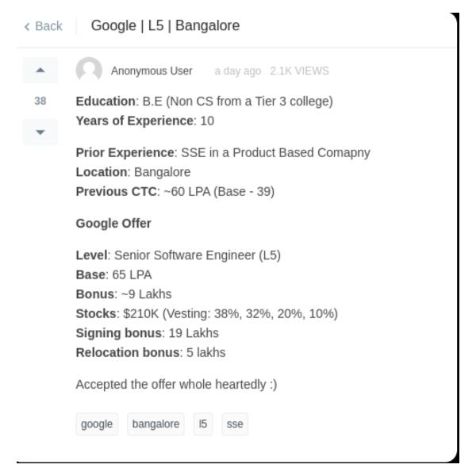The height and width of the screenshot is (476, 476).
Task: Click the Anonymous User avatar icon
Action: 89,71
